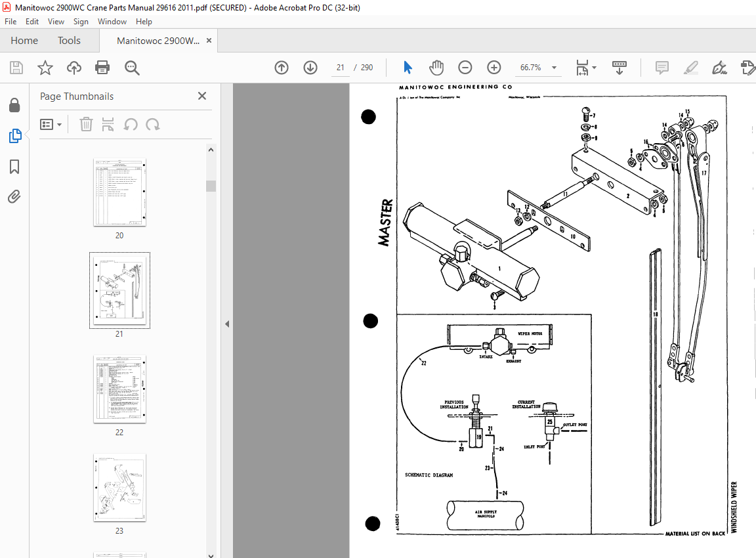Viewport: 756px width, 558px height.
Task: Open the Edit menu
Action: [x=32, y=22]
